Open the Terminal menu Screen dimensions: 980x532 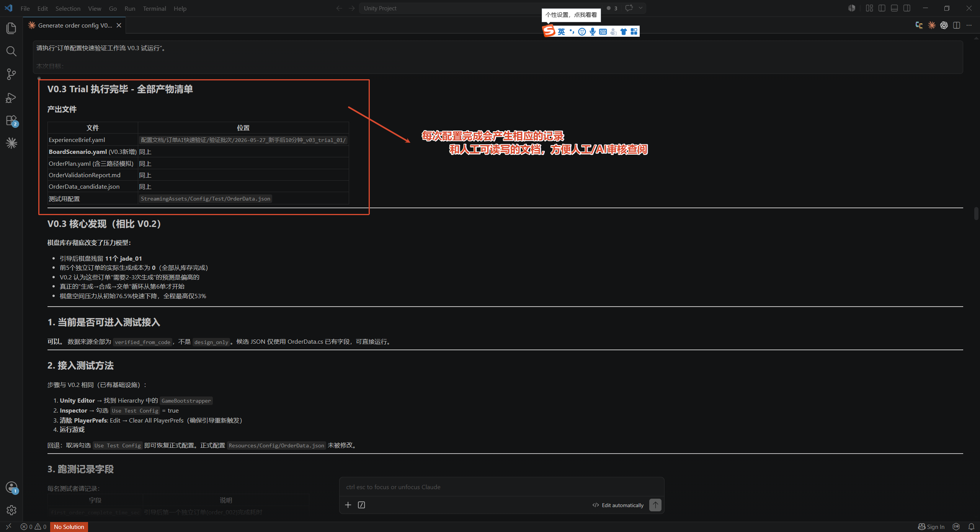(x=154, y=8)
